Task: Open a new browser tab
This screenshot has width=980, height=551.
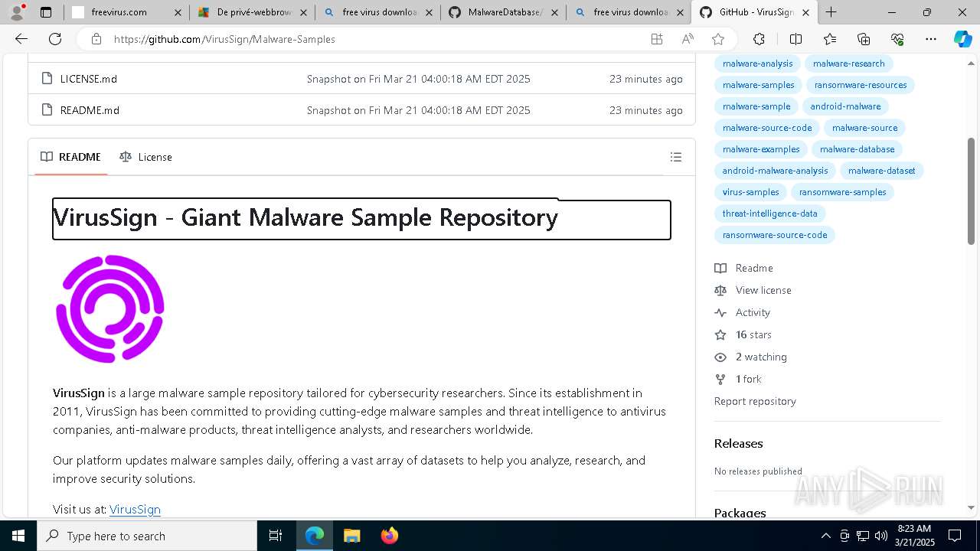Action: (831, 12)
